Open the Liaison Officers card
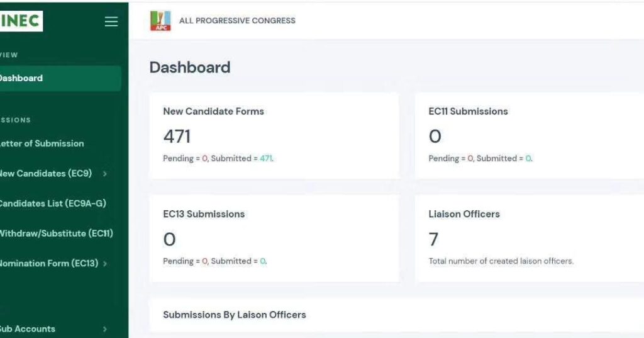This screenshot has height=338, width=644. (530, 239)
